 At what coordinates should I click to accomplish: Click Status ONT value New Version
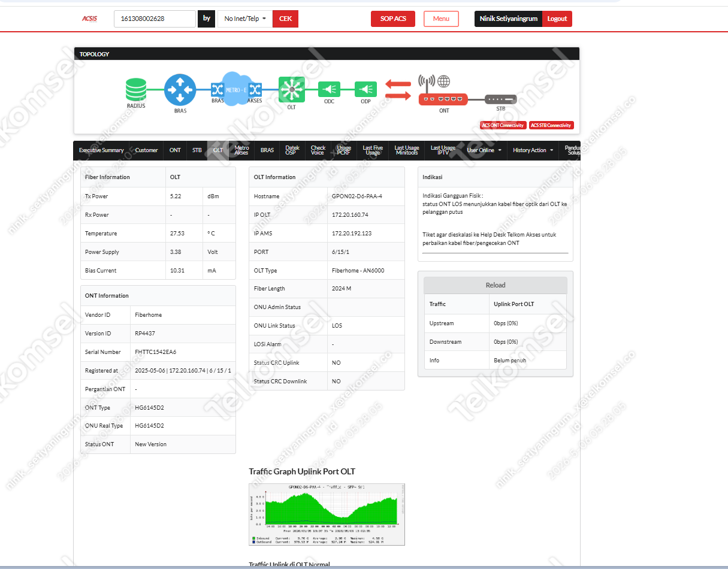[x=151, y=444]
